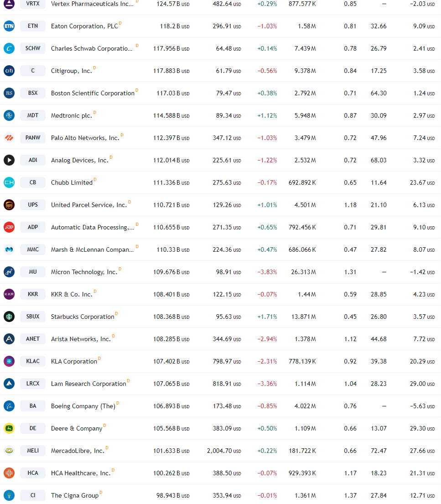Click the Deere & Company logo icon

(9, 428)
